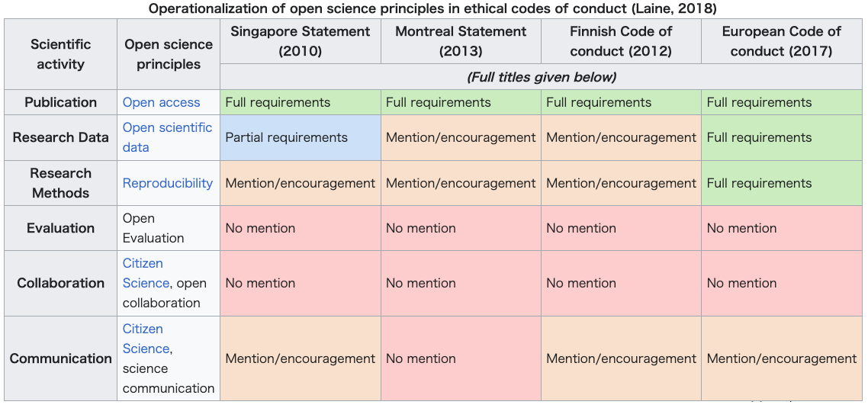Open the Open access link
Viewport: 868px width, 408px height.
click(161, 102)
